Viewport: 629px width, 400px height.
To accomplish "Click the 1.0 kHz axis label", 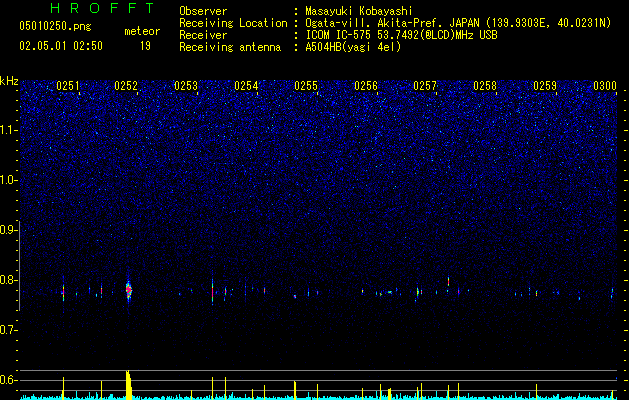I will coord(8,180).
